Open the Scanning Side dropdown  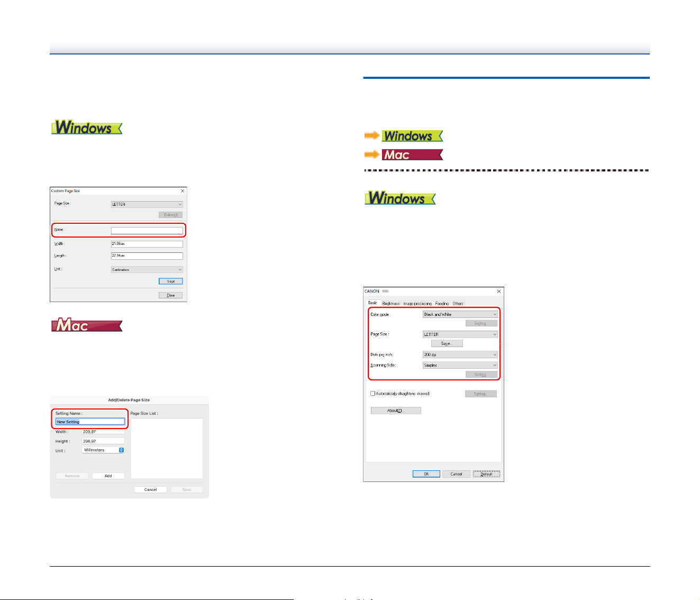point(460,365)
